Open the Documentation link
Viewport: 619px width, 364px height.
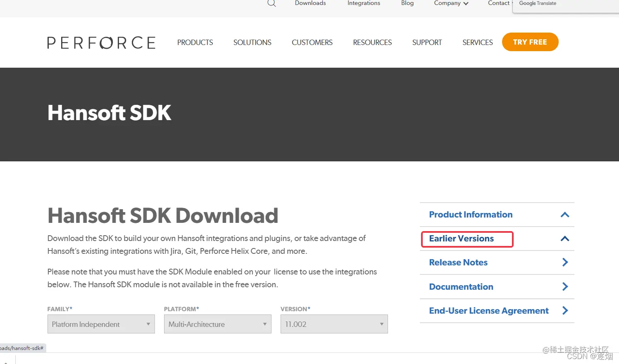461,287
